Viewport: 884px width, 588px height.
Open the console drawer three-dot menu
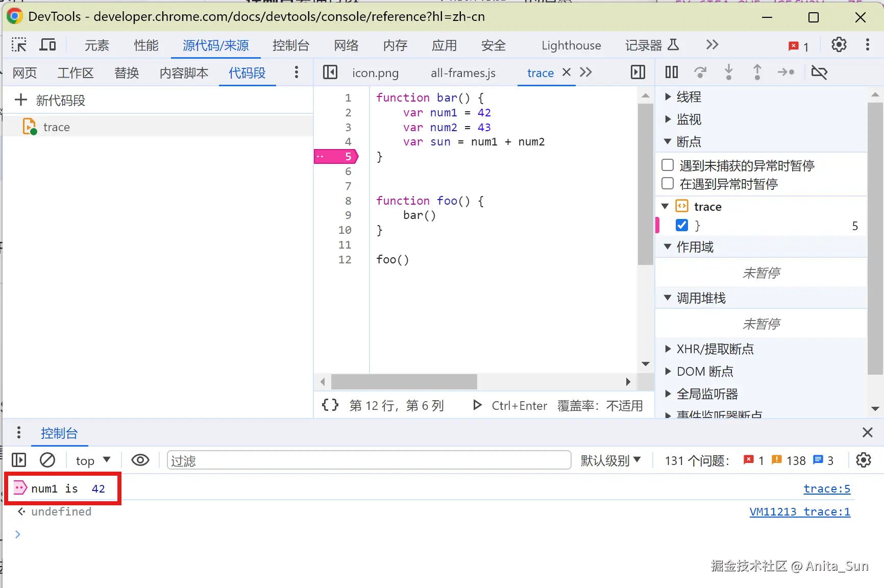point(19,433)
